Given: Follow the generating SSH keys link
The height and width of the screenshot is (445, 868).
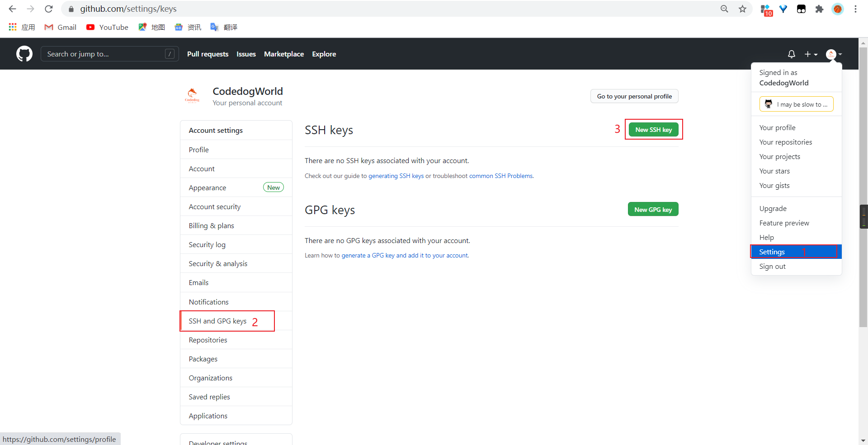Looking at the screenshot, I should tap(396, 176).
